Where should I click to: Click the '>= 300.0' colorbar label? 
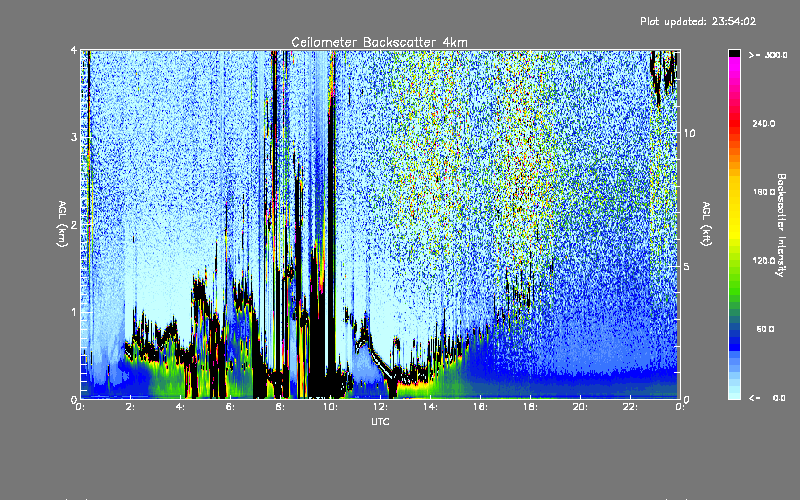click(x=767, y=55)
